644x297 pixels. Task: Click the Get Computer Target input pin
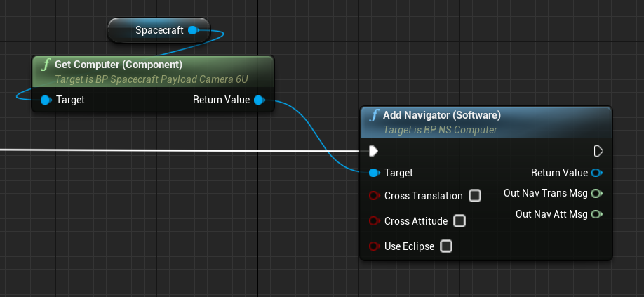tap(46, 100)
